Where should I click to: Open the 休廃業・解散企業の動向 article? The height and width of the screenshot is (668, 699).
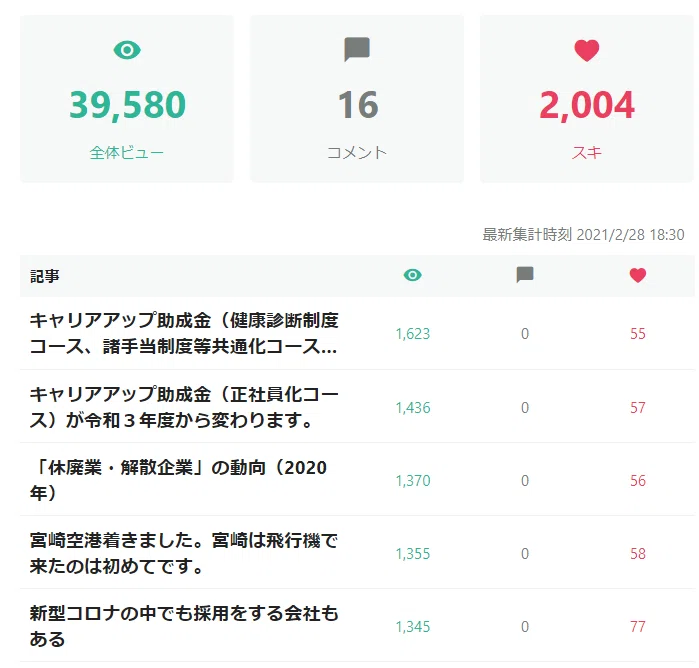[178, 480]
